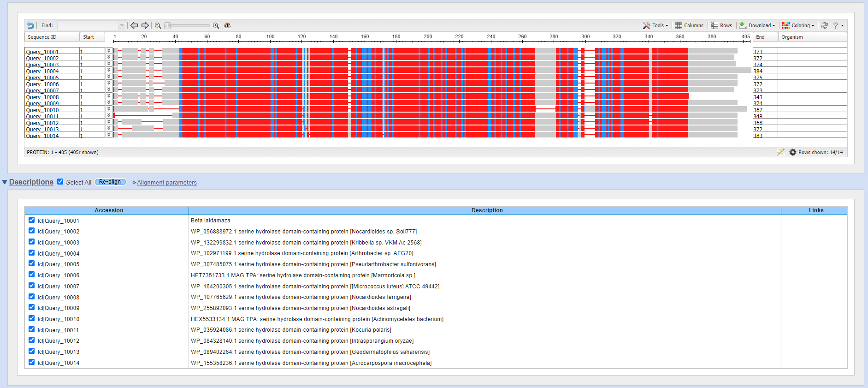This screenshot has width=868, height=388.
Task: Click the Descriptions heading link
Action: pyautogui.click(x=31, y=182)
